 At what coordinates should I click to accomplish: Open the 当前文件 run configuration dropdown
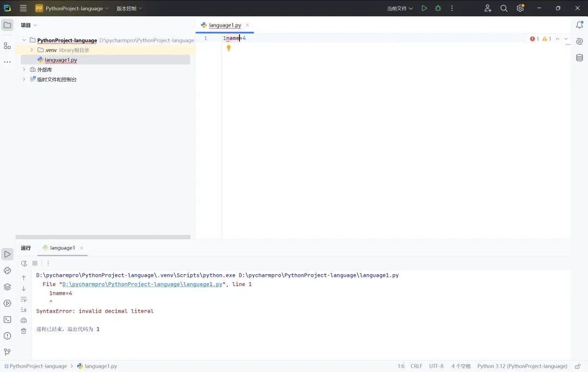400,8
